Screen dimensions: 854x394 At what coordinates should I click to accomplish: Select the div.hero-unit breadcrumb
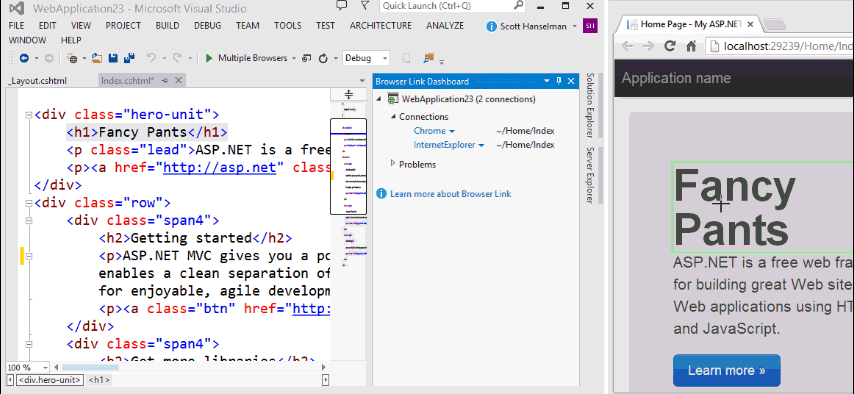pos(50,380)
